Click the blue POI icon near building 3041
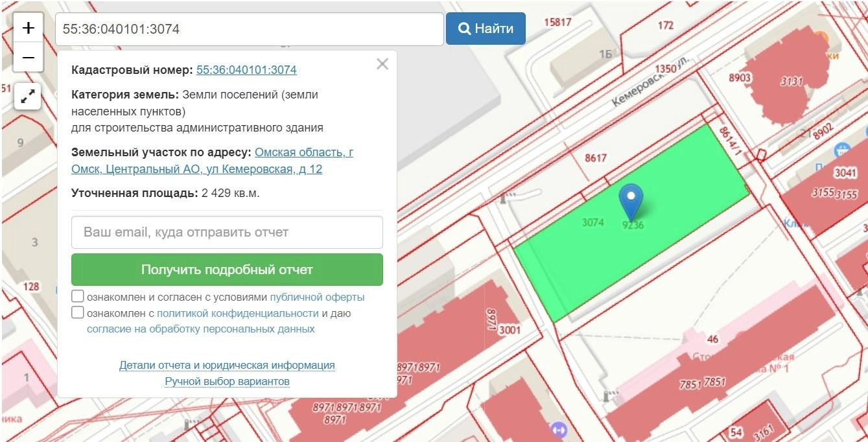Image resolution: width=868 pixels, height=442 pixels. coord(843,149)
